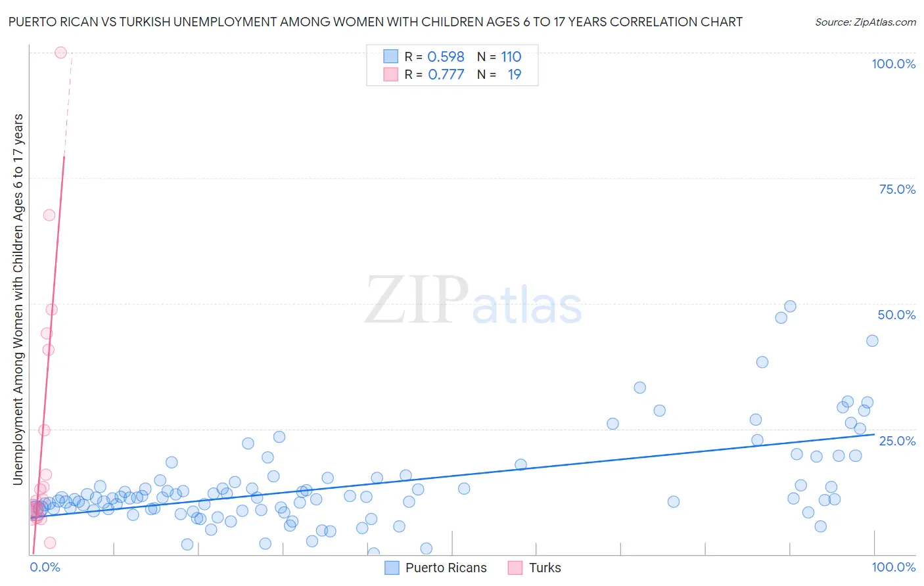Click the 75.0% y-axis label
Image resolution: width=924 pixels, height=586 pixels.
[897, 189]
